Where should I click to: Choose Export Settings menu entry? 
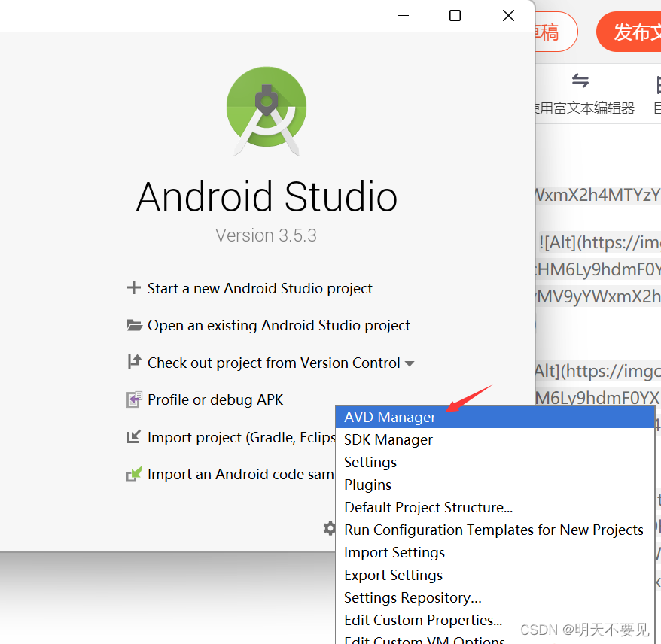click(495, 576)
